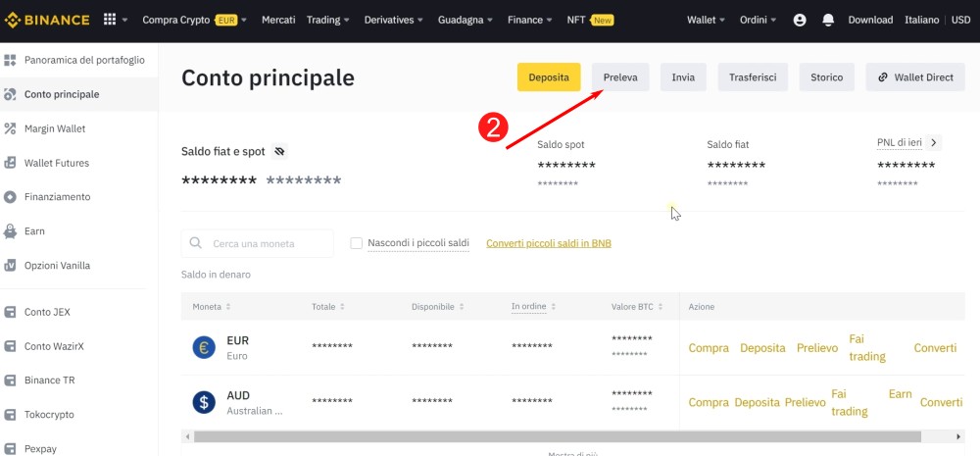Click the Margin Wallet percent icon

(x=10, y=128)
